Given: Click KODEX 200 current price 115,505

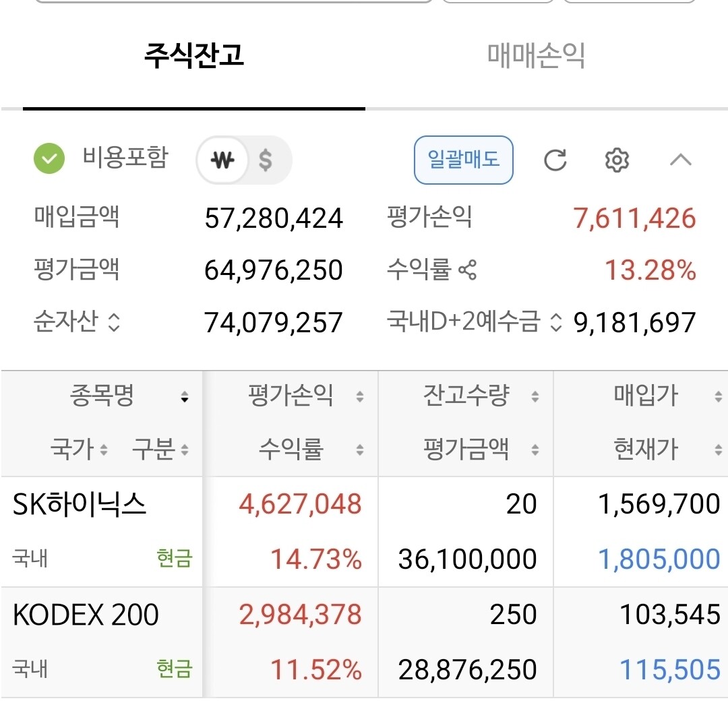Looking at the screenshot, I should (x=671, y=670).
